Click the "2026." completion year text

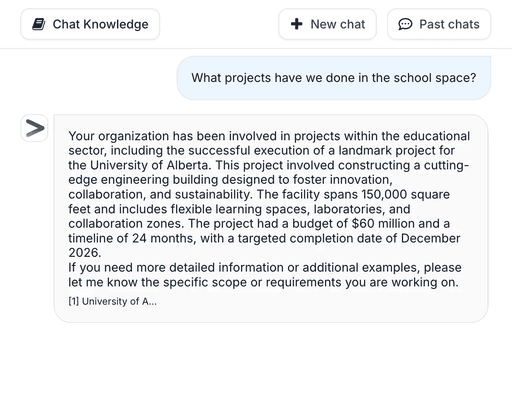85,253
